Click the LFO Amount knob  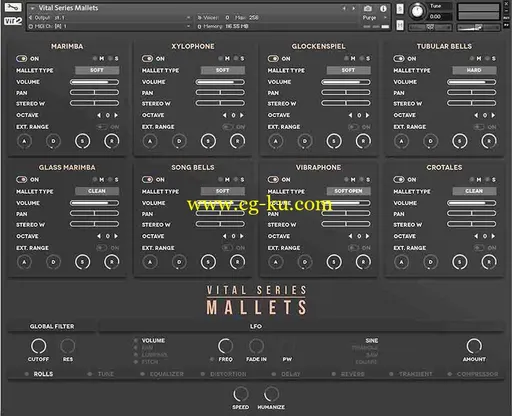(x=474, y=346)
